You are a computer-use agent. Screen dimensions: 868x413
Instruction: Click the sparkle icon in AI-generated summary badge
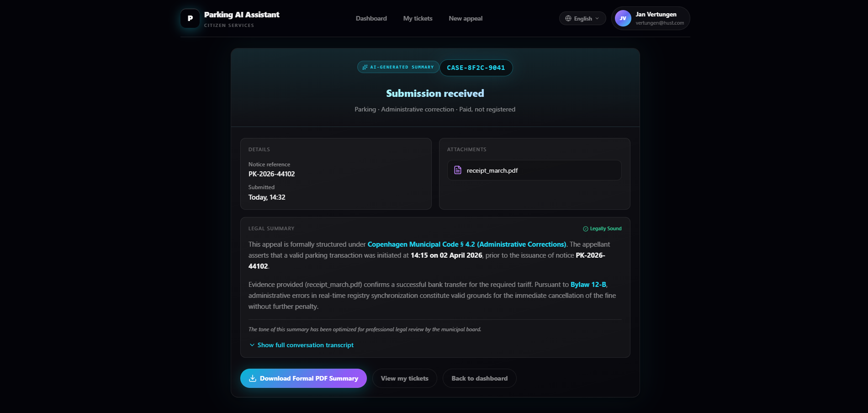pos(365,67)
